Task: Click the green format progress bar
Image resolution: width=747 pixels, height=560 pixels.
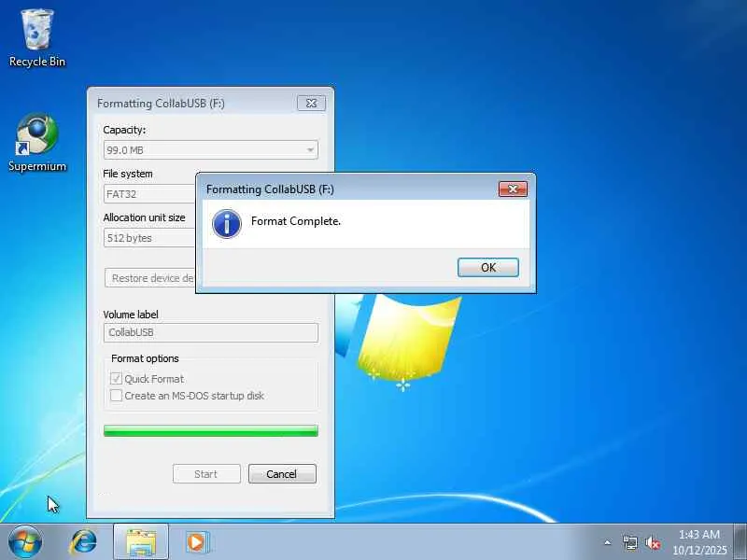Action: (211, 430)
